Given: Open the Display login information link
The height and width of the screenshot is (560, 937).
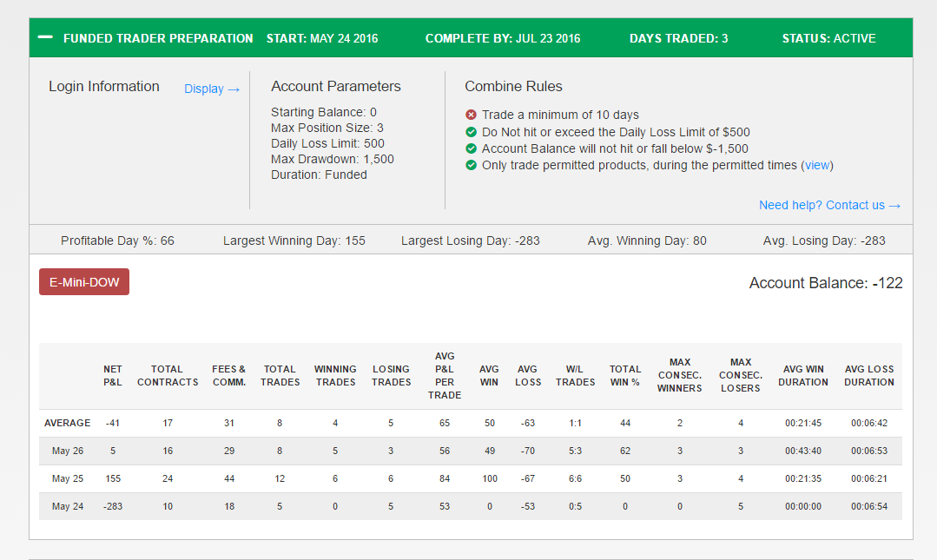Looking at the screenshot, I should pos(212,89).
